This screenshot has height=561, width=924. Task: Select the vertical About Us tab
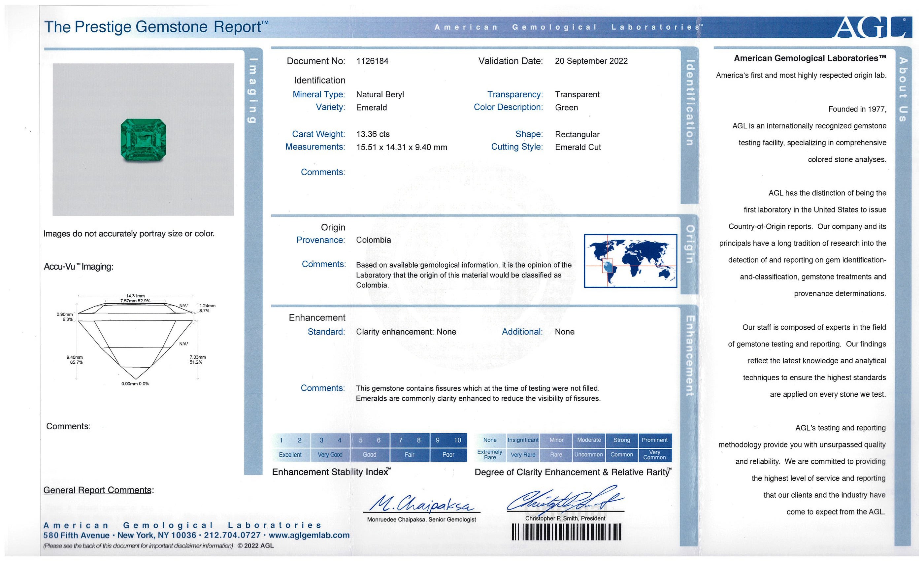coord(903,89)
